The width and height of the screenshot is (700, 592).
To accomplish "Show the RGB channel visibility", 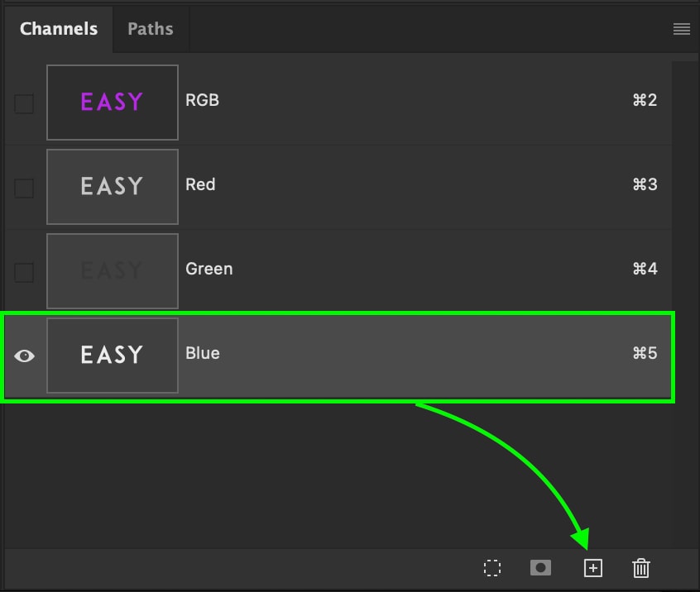I will click(x=24, y=103).
